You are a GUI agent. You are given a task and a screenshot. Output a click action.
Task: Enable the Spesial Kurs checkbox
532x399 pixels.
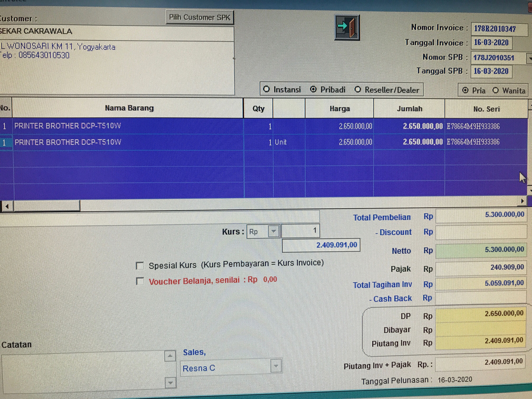[x=140, y=266]
